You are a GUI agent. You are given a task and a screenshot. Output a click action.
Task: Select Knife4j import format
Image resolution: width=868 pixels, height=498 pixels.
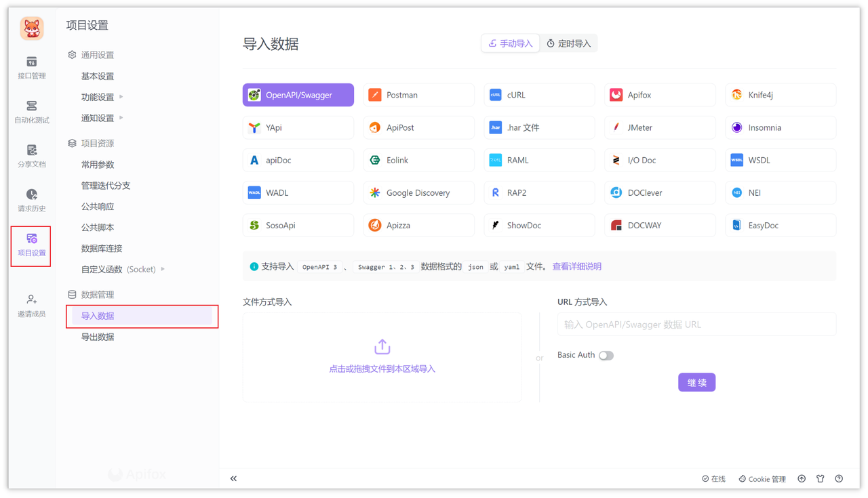(781, 95)
